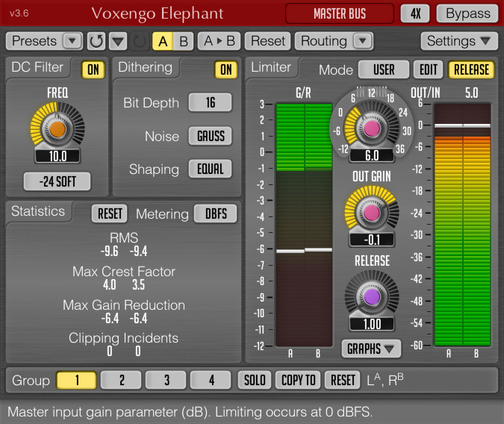Open the GRAPHS dropdown
Image resolution: width=504 pixels, height=424 pixels.
371,349
